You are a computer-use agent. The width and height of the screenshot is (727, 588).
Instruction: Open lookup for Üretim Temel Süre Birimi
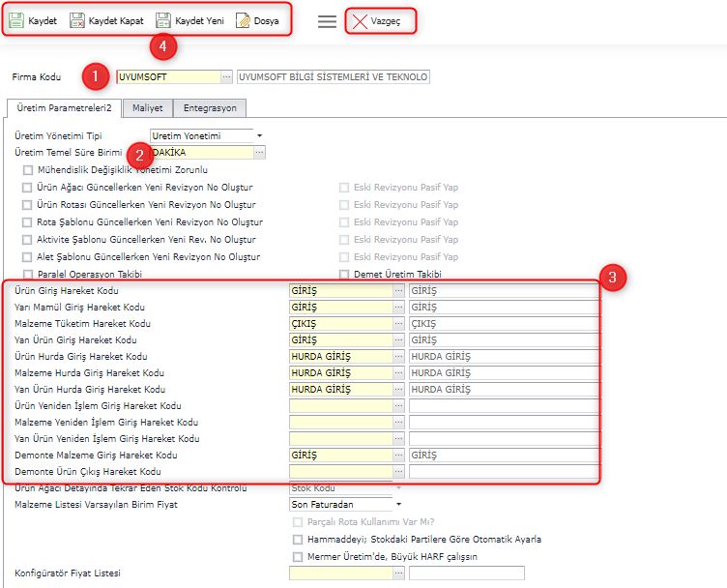coord(259,153)
